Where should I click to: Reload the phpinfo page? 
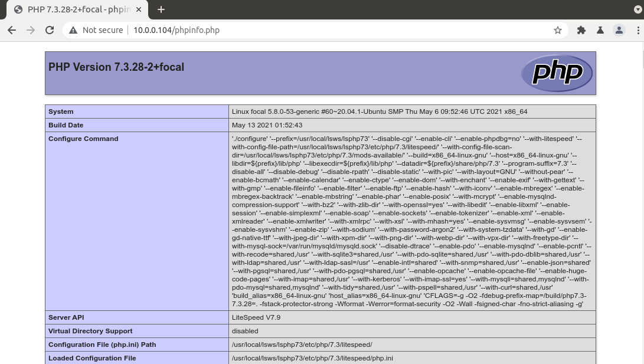50,30
